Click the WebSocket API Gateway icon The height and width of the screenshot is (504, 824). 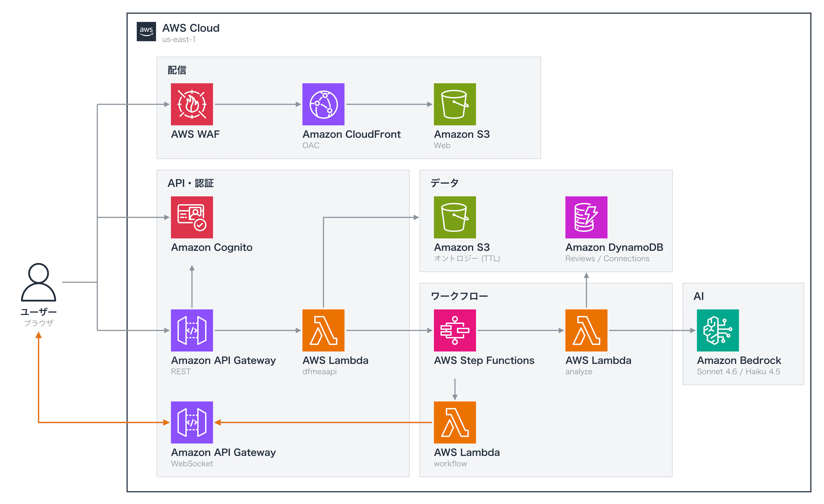(x=192, y=422)
